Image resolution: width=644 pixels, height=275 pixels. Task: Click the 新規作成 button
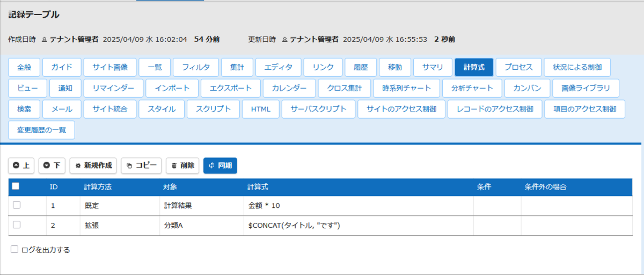93,165
